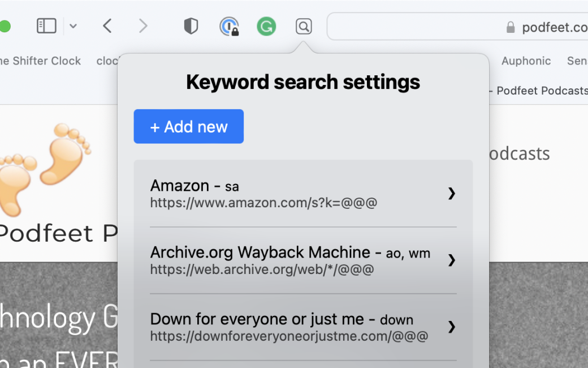Open the shield content-blocker extension

coord(191,25)
